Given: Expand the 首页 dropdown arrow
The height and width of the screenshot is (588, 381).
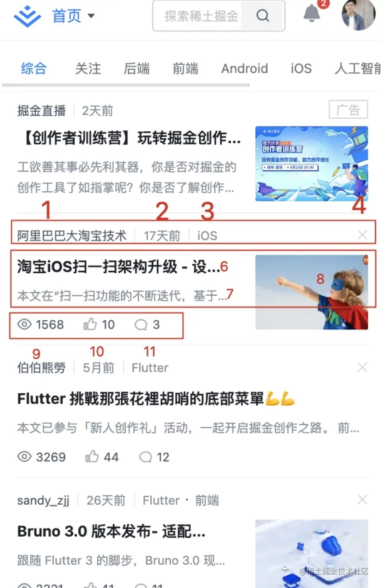Looking at the screenshot, I should 91,16.
